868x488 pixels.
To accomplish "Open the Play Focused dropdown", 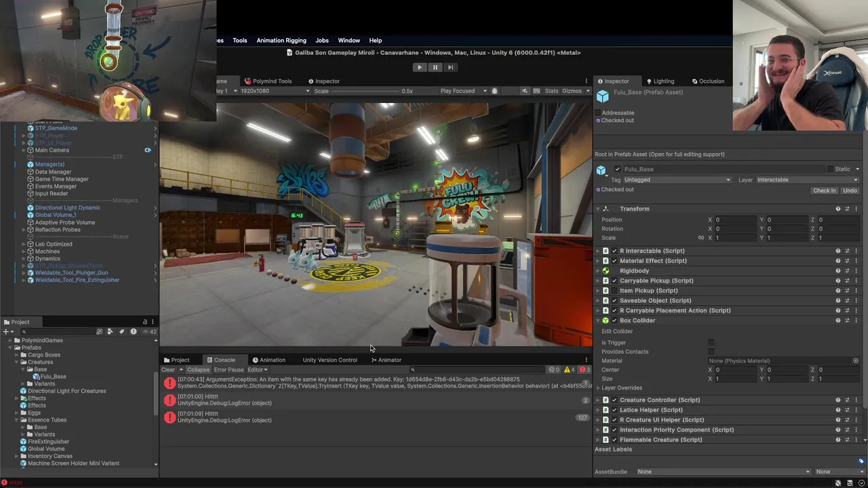I will tap(464, 91).
